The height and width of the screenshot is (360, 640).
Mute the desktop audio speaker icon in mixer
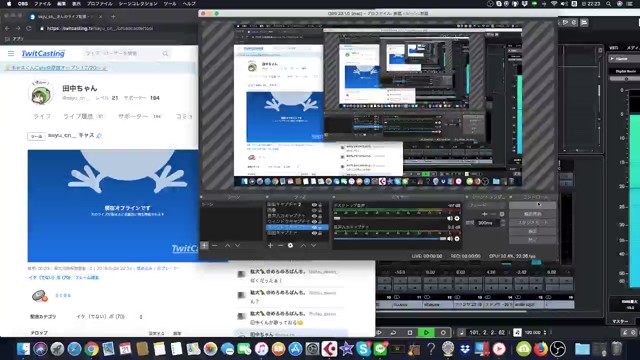[450, 218]
